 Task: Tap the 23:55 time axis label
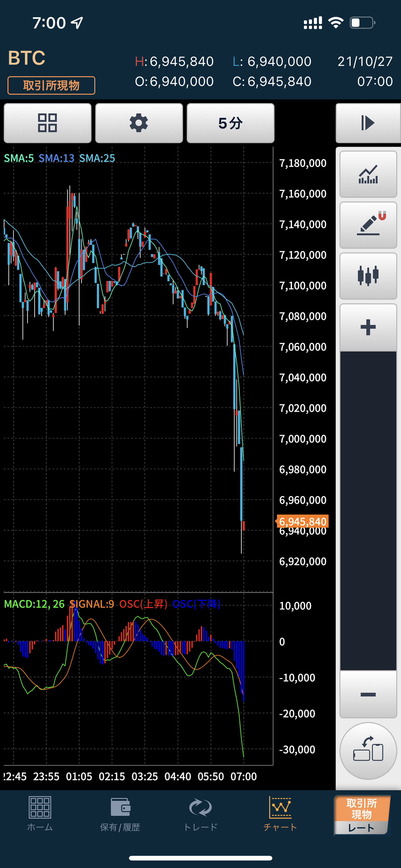click(x=46, y=776)
